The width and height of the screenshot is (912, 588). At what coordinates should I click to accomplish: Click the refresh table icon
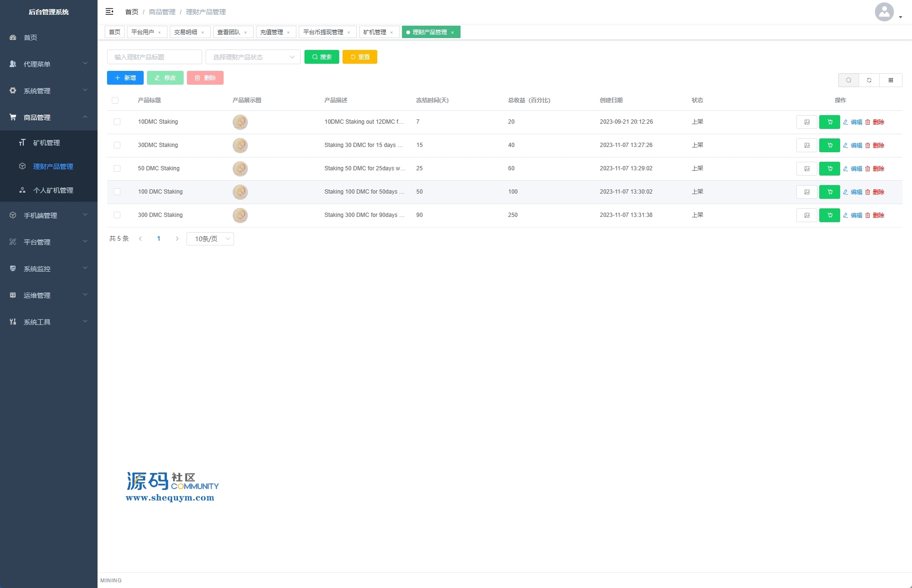[869, 80]
